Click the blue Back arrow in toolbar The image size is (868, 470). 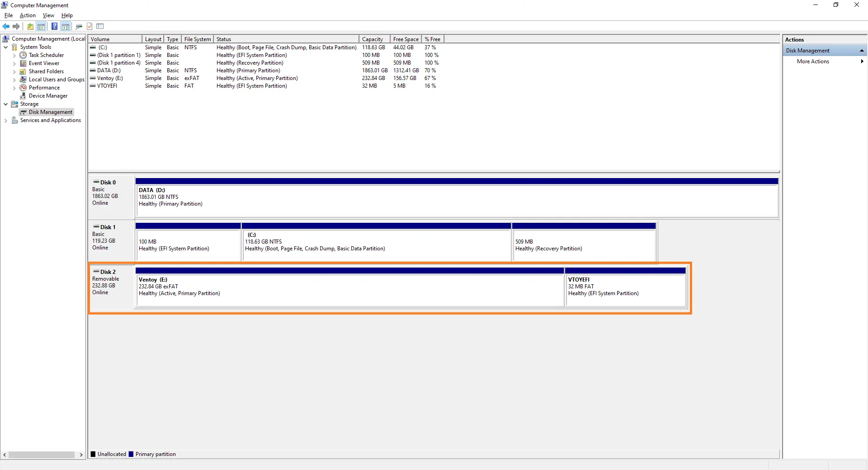pos(6,26)
